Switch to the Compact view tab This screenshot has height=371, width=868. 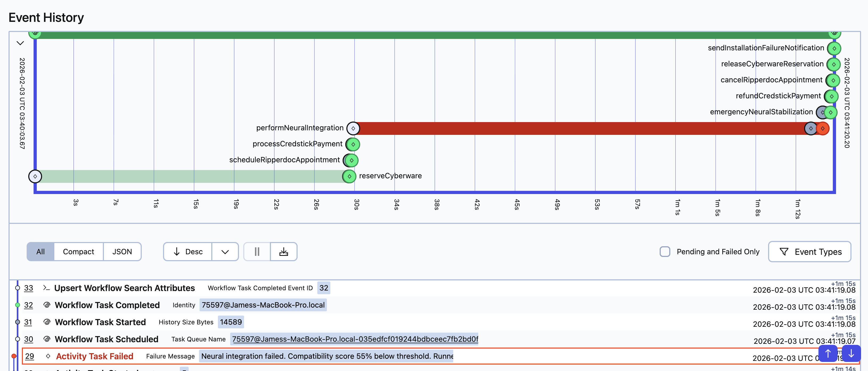78,251
